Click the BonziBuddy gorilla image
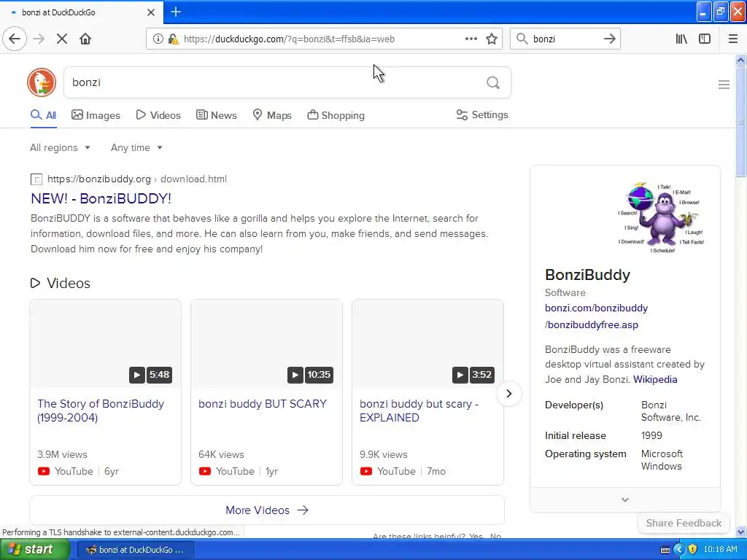747x560 pixels. click(660, 217)
